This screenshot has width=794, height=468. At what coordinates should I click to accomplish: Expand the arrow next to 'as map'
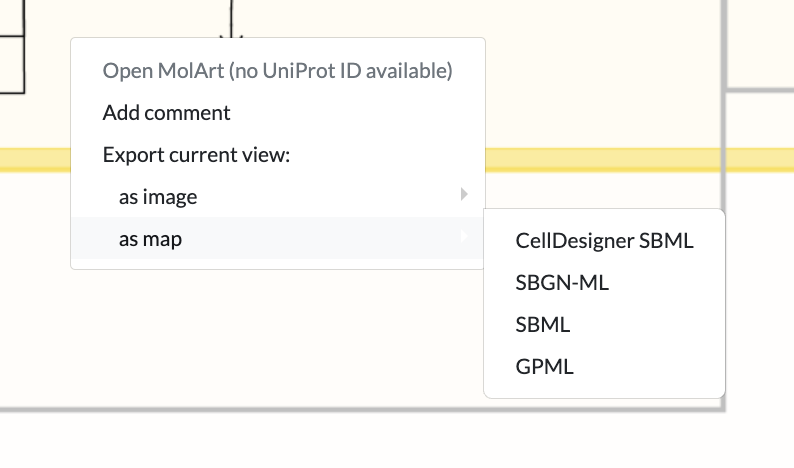point(464,238)
